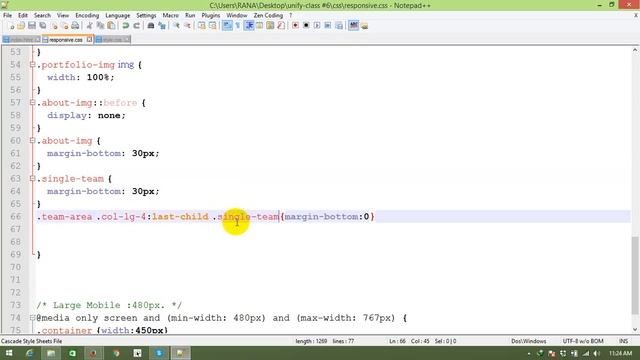Open the File menu
This screenshot has width=640, height=360.
[x=7, y=16]
